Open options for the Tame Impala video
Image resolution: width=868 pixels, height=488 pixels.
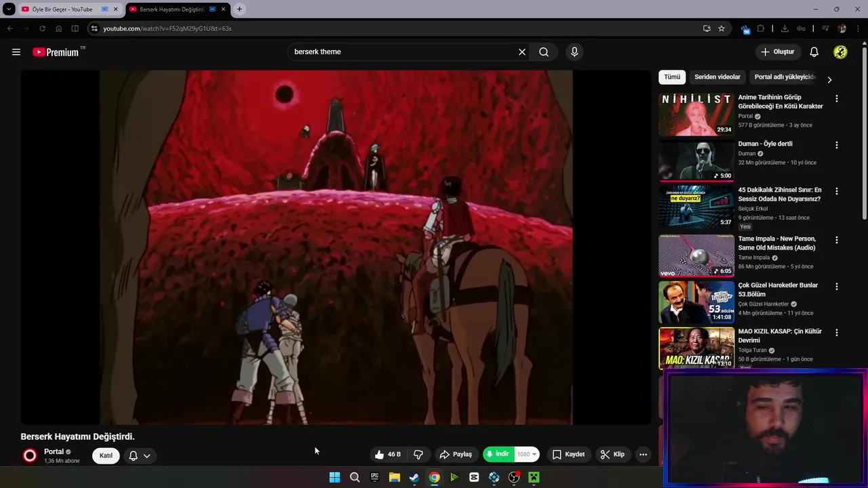(x=836, y=240)
